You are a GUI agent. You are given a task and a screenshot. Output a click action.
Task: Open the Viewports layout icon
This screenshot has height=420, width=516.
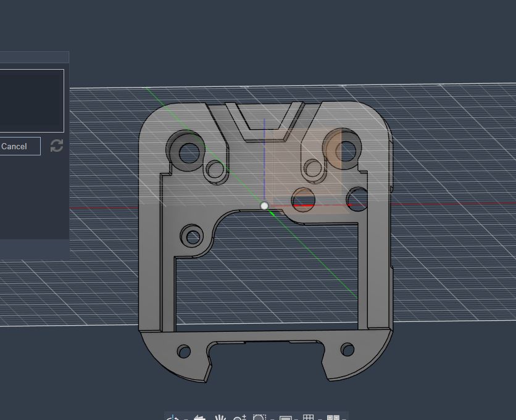tap(333, 418)
